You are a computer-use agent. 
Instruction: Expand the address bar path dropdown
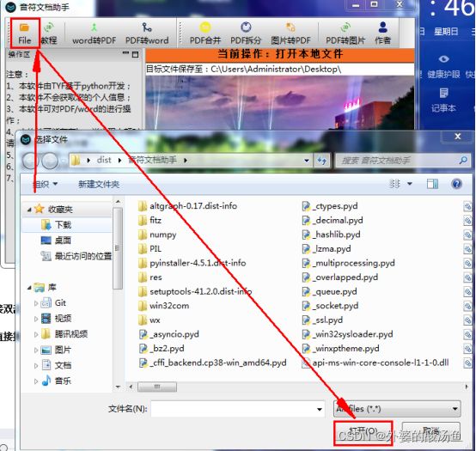click(x=307, y=161)
